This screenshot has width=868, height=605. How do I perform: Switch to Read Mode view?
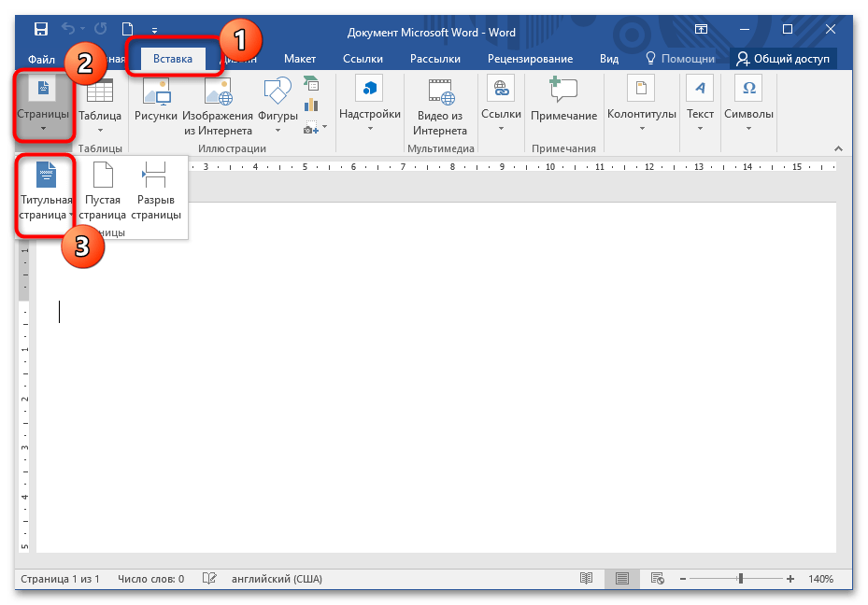pyautogui.click(x=586, y=579)
